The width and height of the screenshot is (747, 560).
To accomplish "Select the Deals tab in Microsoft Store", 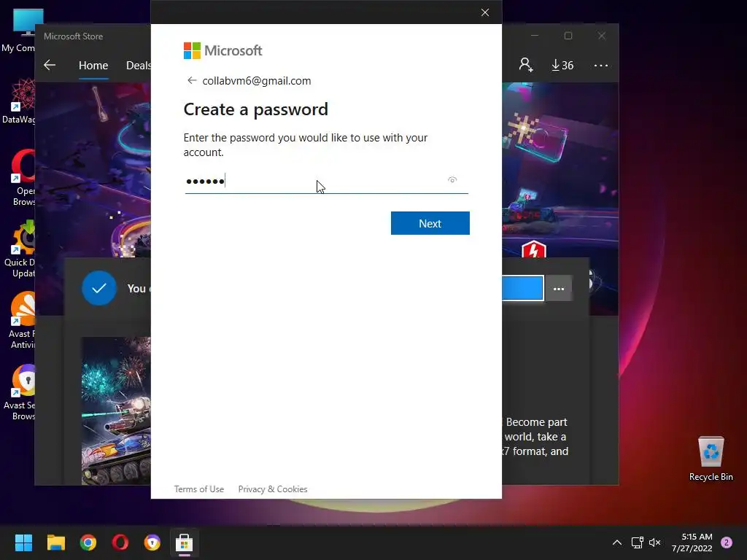I will click(138, 65).
